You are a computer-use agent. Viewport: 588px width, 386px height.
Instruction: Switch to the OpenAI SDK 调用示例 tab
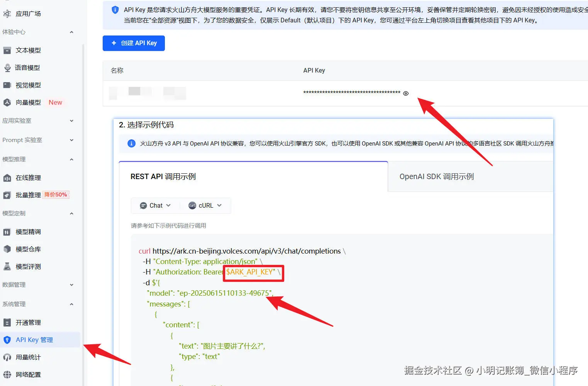[436, 176]
